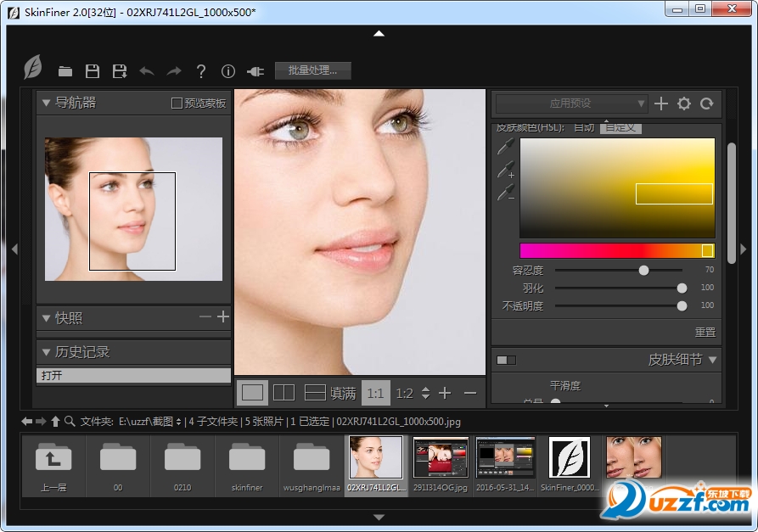Add a new preset with plus icon
Screen dimensions: 758x532
[661, 104]
